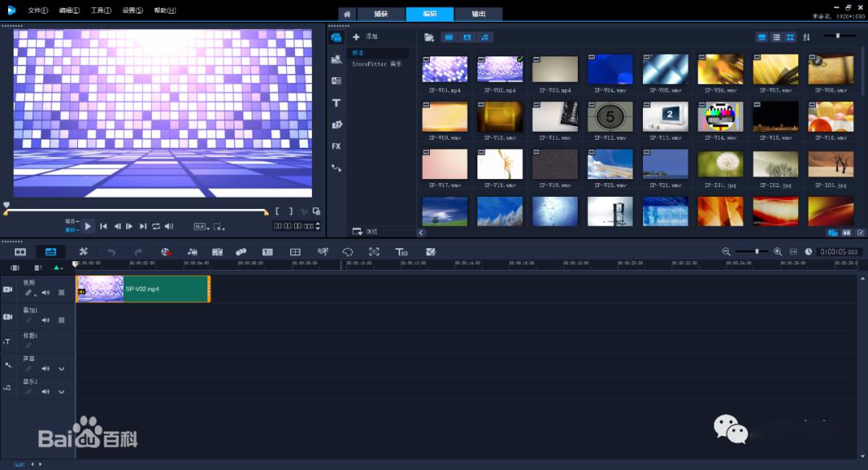The width and height of the screenshot is (868, 470).
Task: Switch to storyboard view in timeline toolbar
Action: tap(20, 252)
